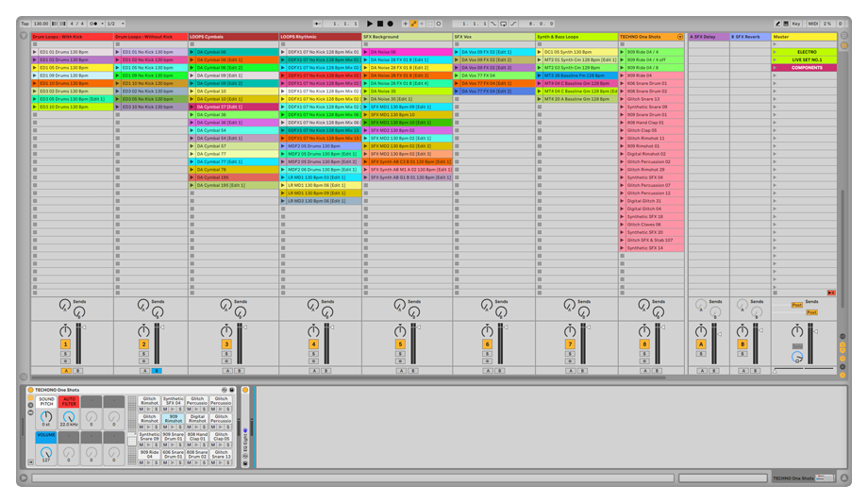Launch the DC1 05 Synth 130 Bpm clip
Screen dimensions: 868x503
[540, 52]
